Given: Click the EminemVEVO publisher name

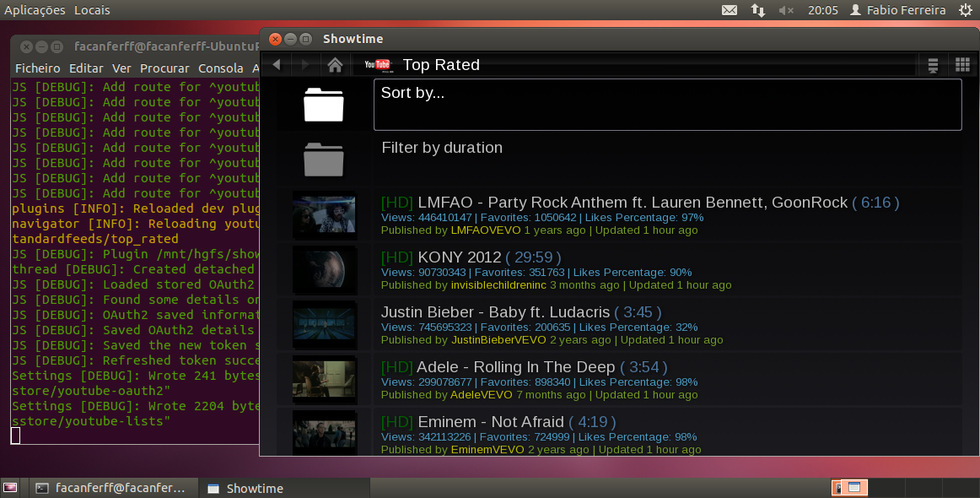Looking at the screenshot, I should coord(487,450).
